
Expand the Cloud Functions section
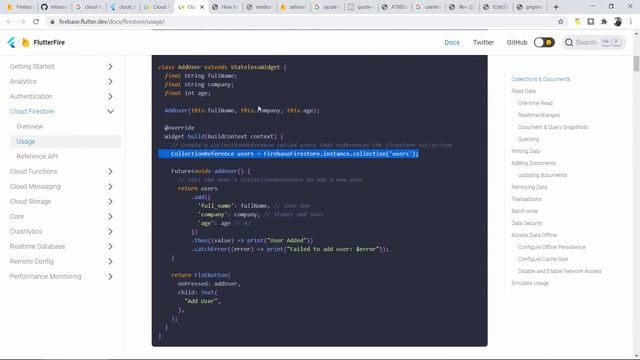point(110,171)
